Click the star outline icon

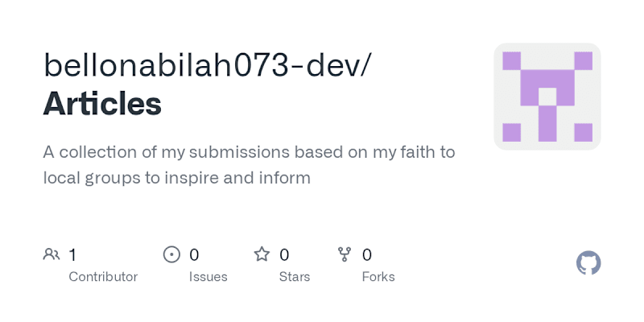point(262,254)
